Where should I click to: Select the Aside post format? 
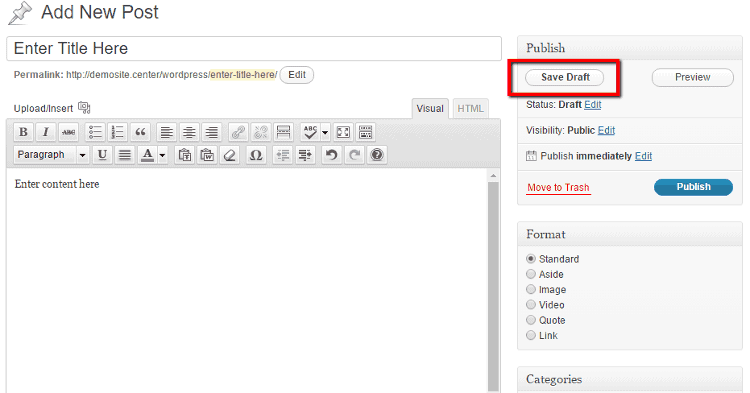[x=530, y=274]
